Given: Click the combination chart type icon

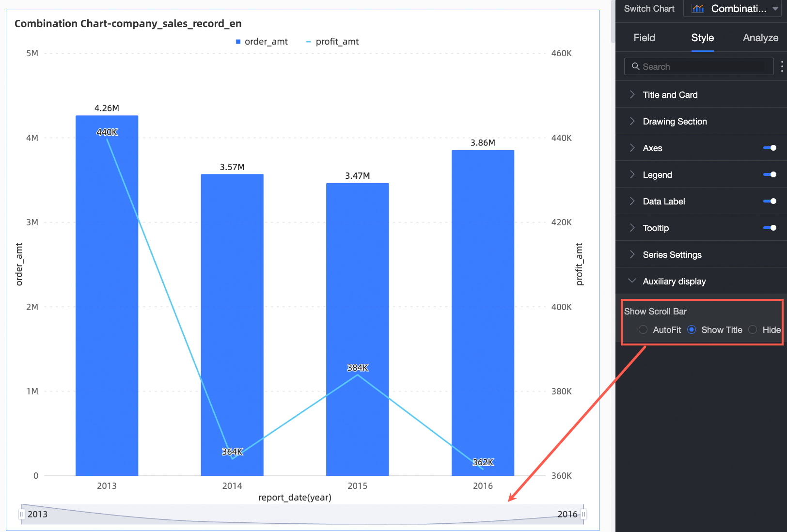Looking at the screenshot, I should point(698,9).
